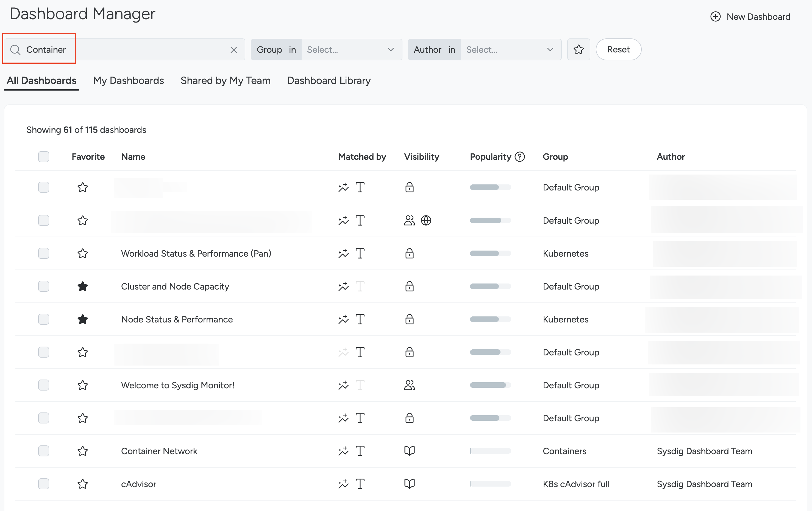
Task: Click the metrics match icon for Cluster and Node Capacity
Action: [x=343, y=286]
